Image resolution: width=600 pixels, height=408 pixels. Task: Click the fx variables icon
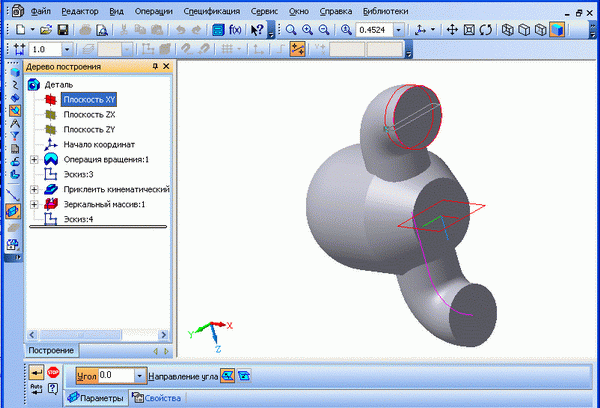click(235, 29)
